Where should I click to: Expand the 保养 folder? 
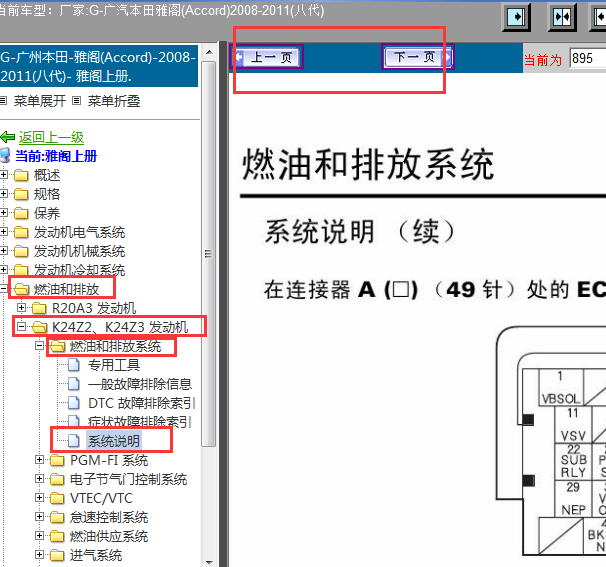4,213
